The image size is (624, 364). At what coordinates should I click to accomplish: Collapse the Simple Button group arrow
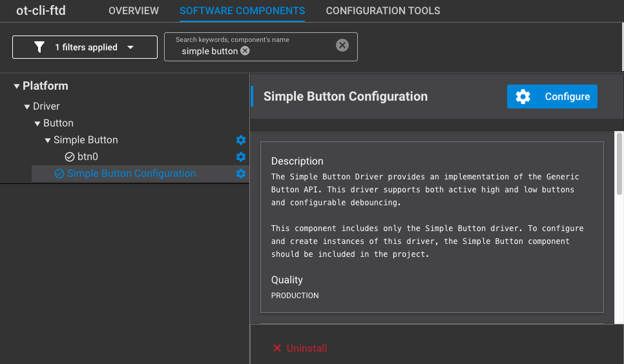pyautogui.click(x=48, y=140)
